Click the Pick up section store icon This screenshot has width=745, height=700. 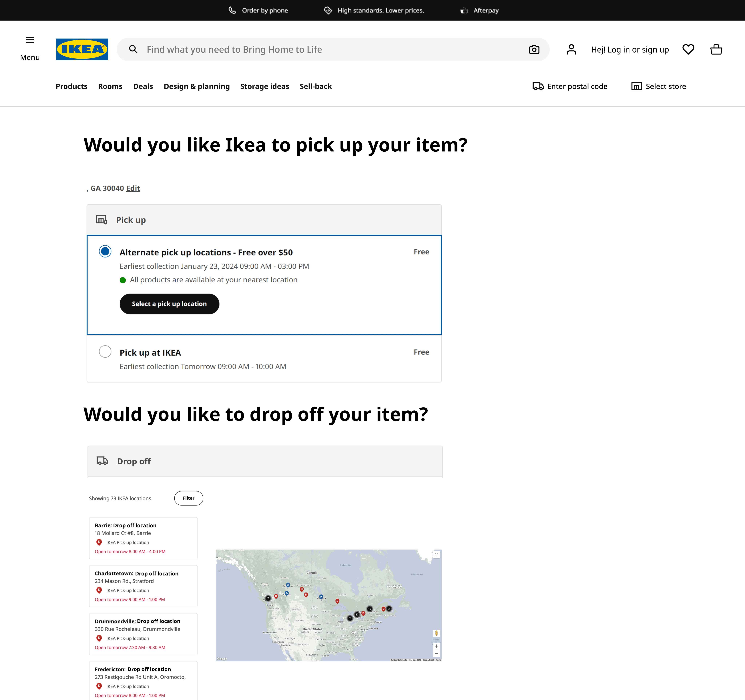point(101,219)
